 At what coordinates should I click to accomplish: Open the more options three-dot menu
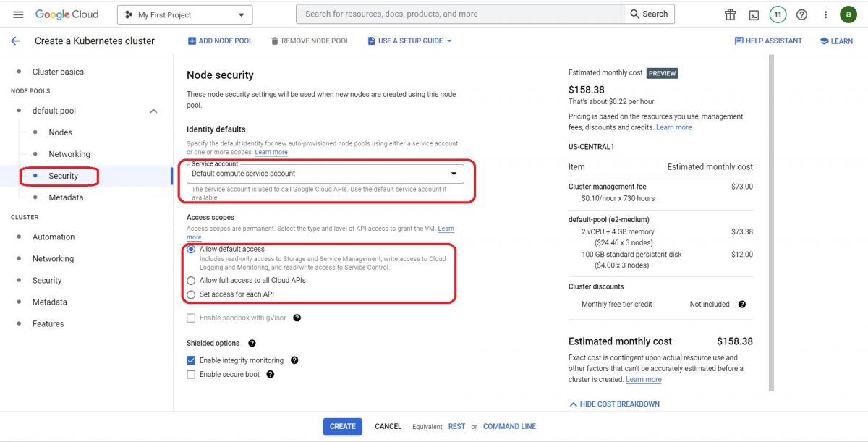[x=825, y=14]
